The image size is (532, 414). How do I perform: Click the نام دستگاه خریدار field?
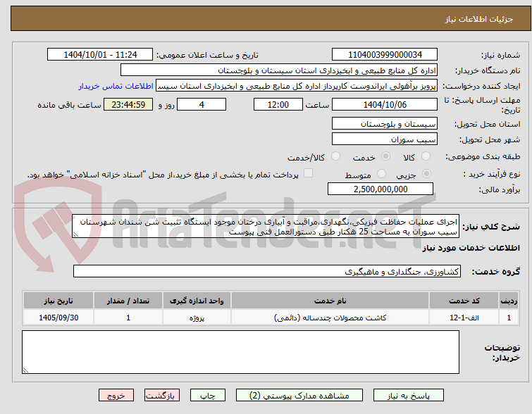[279, 70]
